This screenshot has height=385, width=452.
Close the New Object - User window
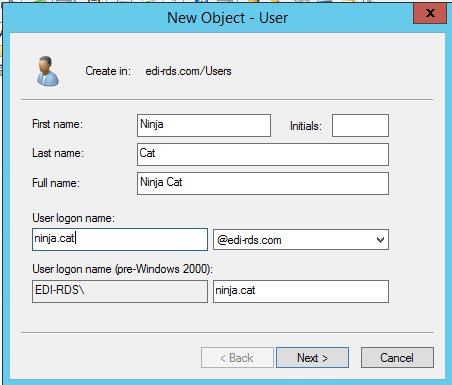(430, 13)
